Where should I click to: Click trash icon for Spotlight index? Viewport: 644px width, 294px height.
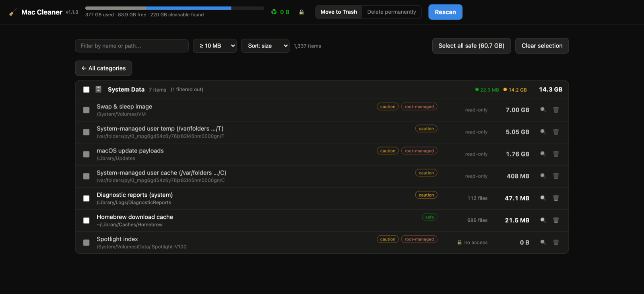(556, 243)
